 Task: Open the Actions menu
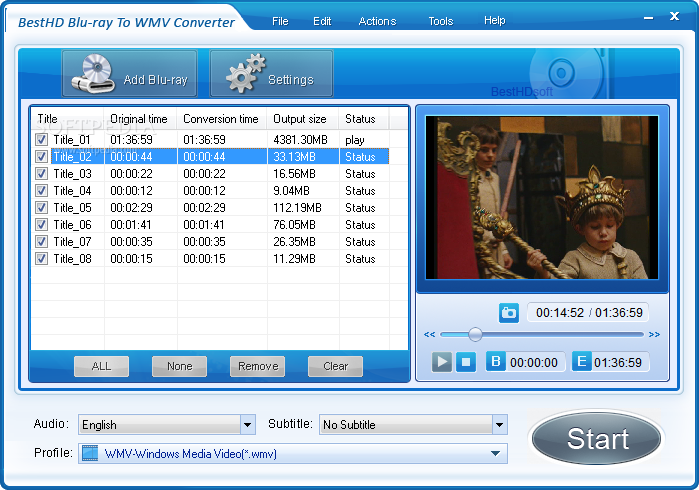point(377,21)
